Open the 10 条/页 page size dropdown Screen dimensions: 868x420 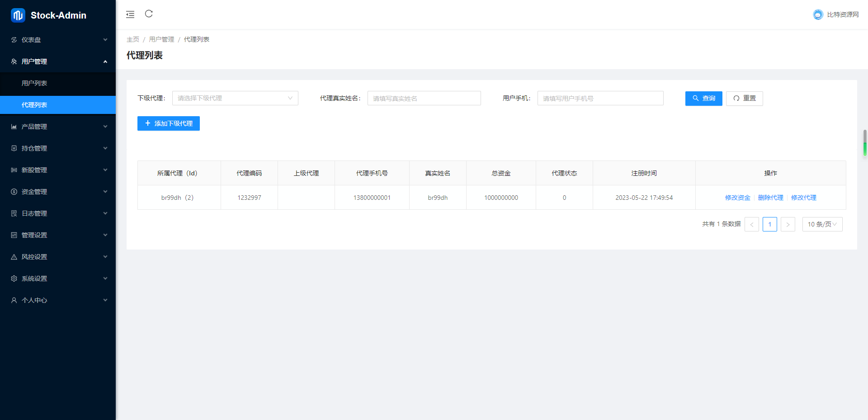click(x=822, y=224)
